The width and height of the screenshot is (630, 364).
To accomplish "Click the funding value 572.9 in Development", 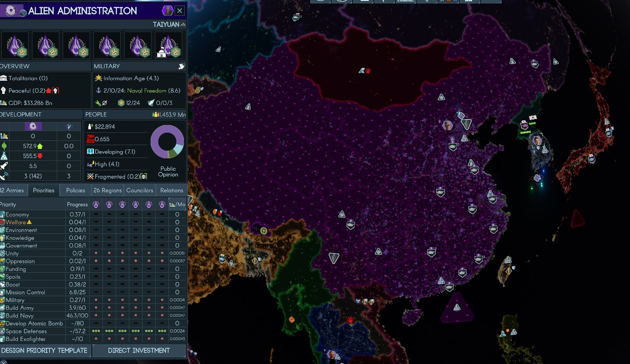I will click(29, 146).
